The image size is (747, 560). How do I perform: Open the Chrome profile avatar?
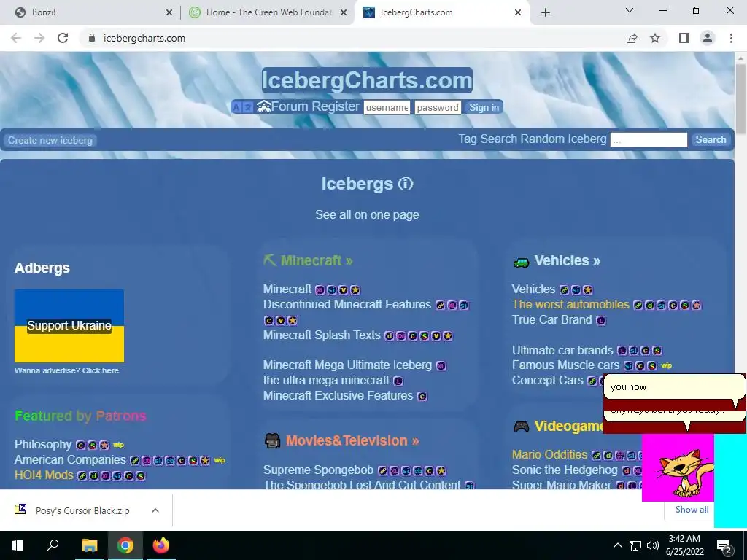708,38
